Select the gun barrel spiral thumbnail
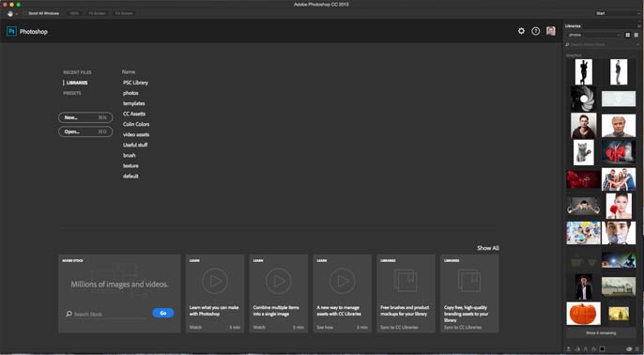The width and height of the screenshot is (644, 355). (x=583, y=99)
